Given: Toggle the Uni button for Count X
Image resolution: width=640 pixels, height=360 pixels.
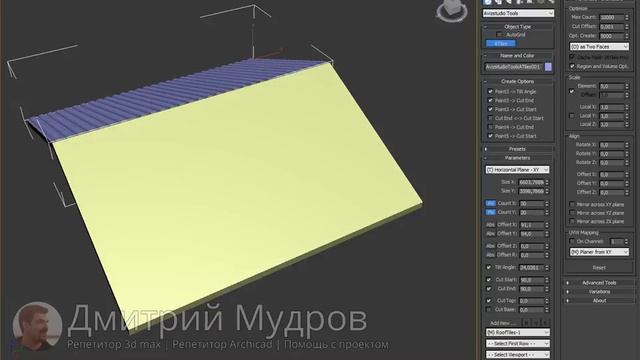Looking at the screenshot, I should (490, 203).
